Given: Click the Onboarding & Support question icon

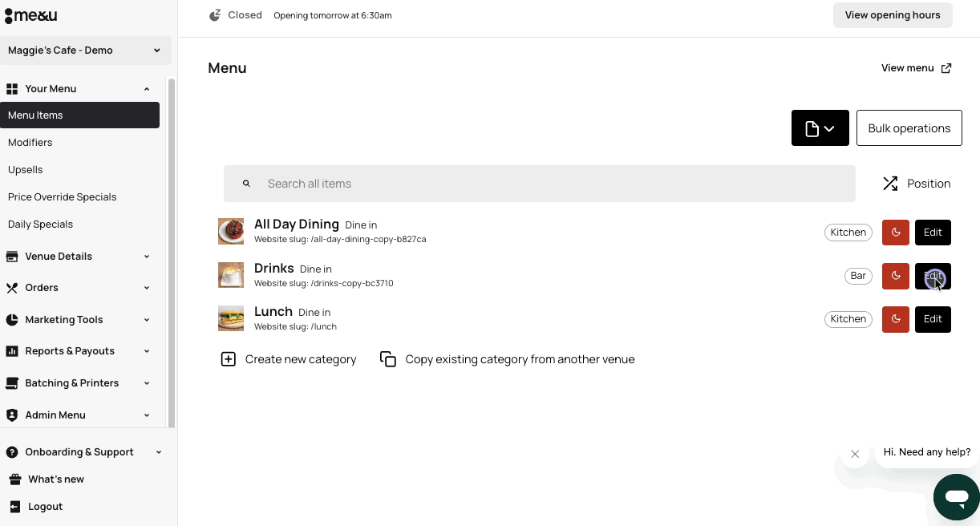Looking at the screenshot, I should click(x=12, y=452).
